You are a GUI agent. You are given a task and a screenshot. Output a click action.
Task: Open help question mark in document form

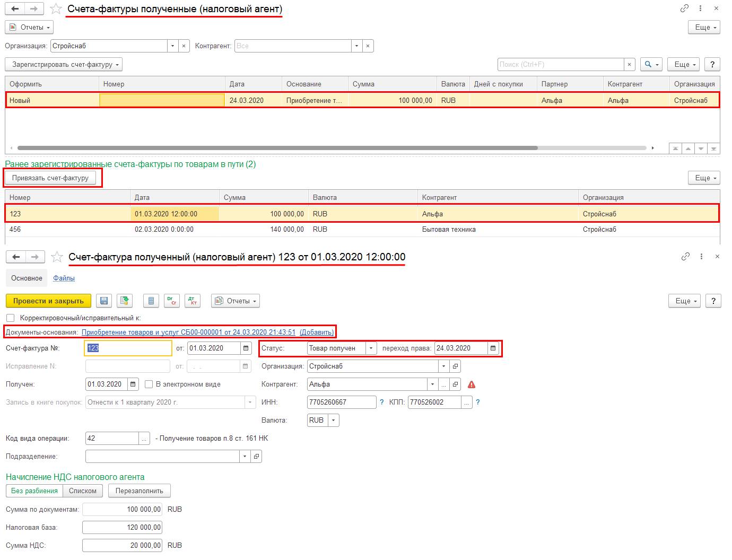pos(713,301)
